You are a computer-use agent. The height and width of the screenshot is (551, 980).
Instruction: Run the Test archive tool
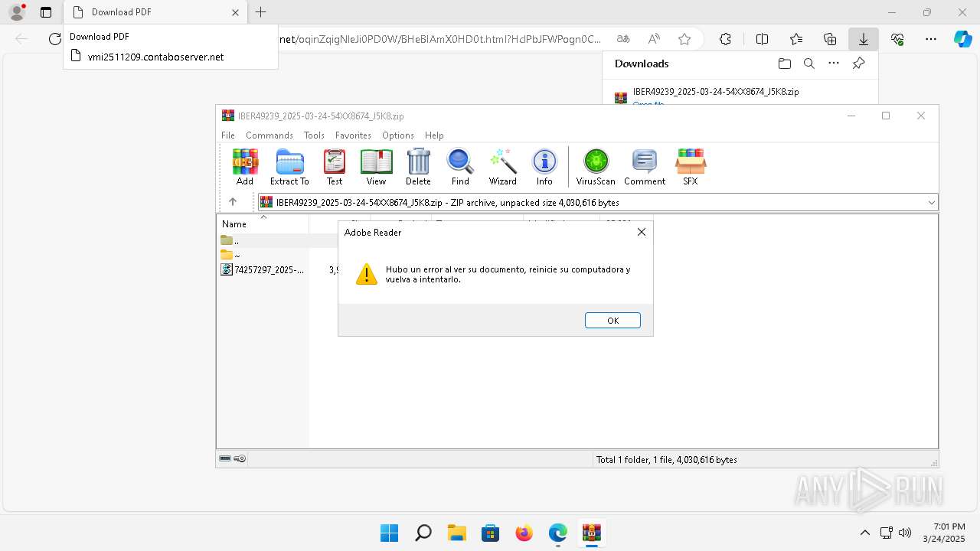pyautogui.click(x=335, y=167)
